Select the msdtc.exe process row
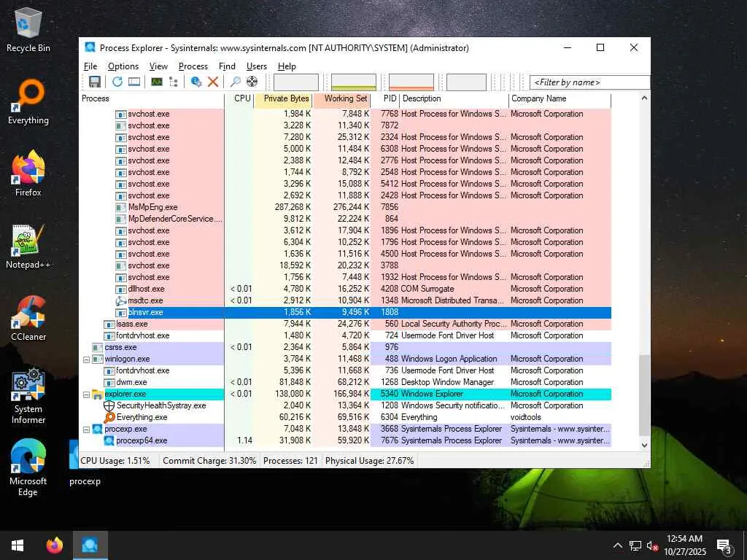 (345, 300)
